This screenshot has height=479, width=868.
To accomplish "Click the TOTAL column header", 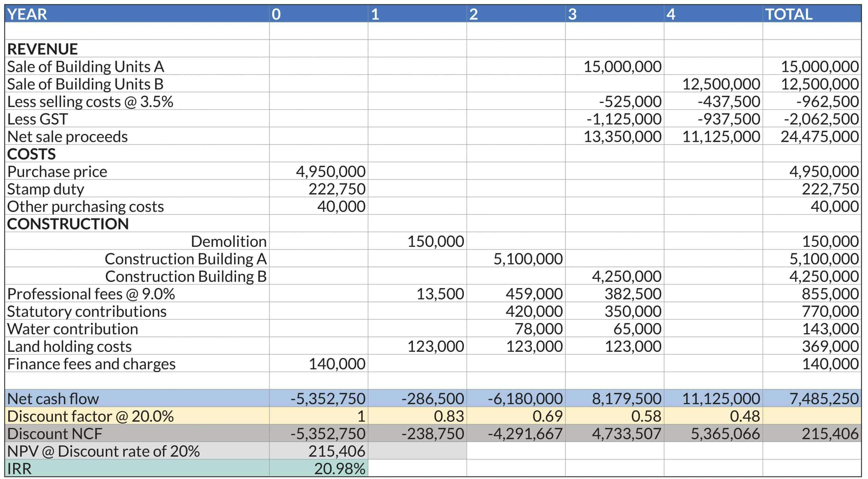I will (812, 14).
